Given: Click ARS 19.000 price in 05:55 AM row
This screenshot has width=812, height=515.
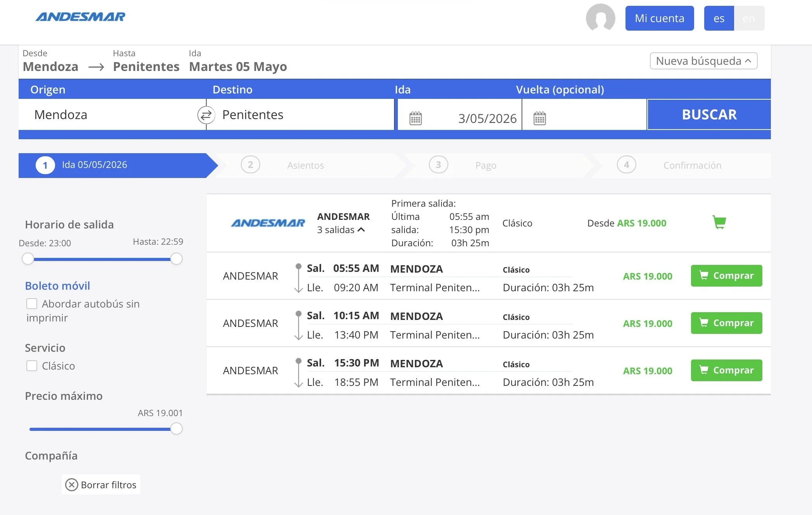Looking at the screenshot, I should [648, 276].
